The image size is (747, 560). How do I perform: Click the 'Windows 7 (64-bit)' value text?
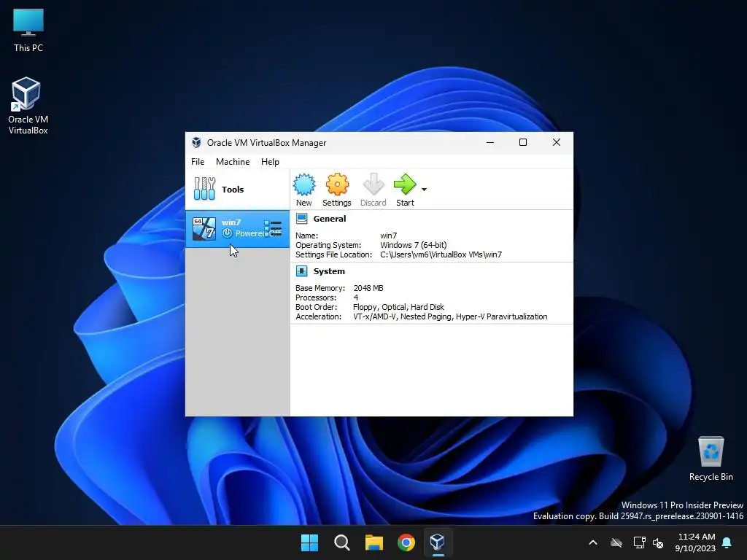(414, 245)
